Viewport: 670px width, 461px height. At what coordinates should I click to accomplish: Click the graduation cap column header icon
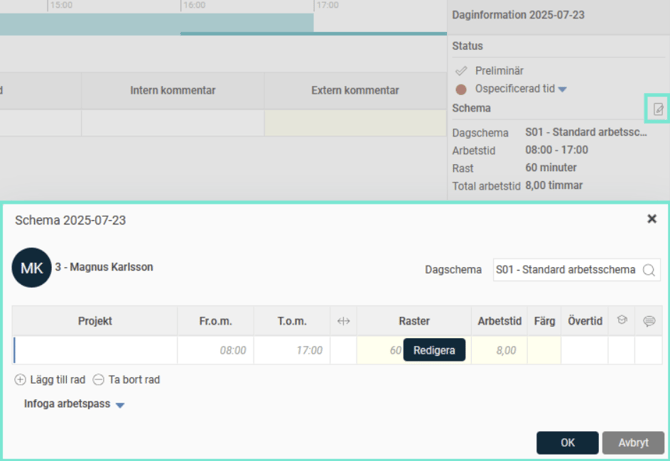click(621, 321)
